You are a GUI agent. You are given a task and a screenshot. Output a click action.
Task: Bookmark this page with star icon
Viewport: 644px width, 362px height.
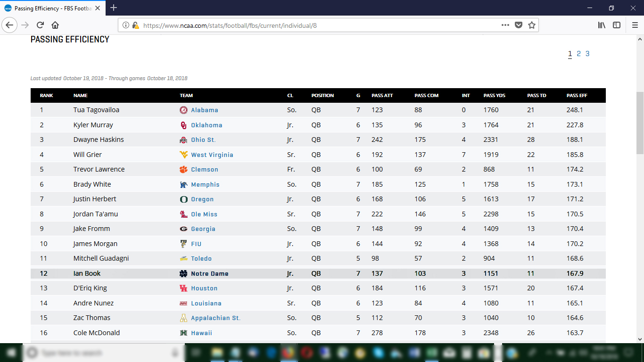(532, 25)
